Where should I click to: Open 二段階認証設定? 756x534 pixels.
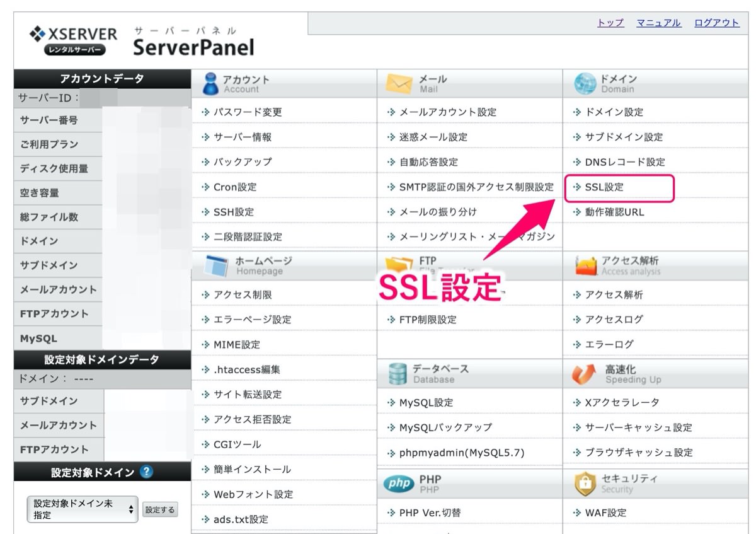[248, 237]
